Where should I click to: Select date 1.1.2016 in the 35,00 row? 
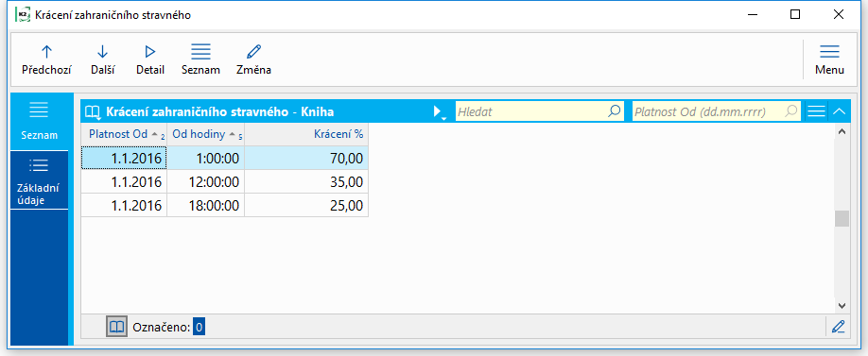(x=124, y=182)
